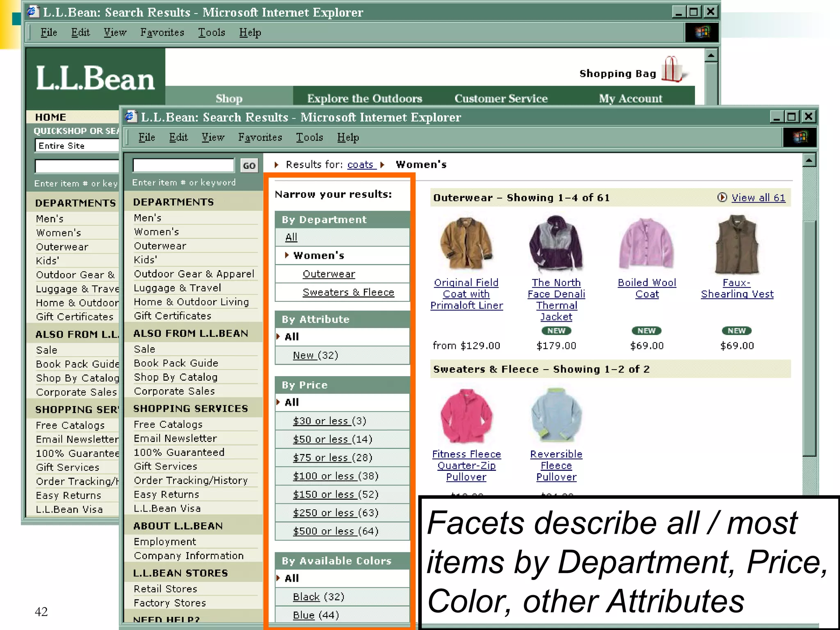840x630 pixels.
Task: Open the Boiled Wool Coat thumbnail
Action: (x=647, y=244)
